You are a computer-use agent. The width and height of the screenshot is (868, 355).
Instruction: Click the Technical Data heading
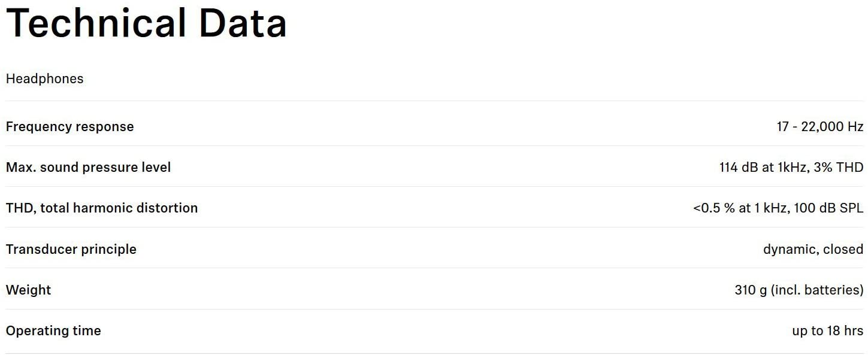146,23
